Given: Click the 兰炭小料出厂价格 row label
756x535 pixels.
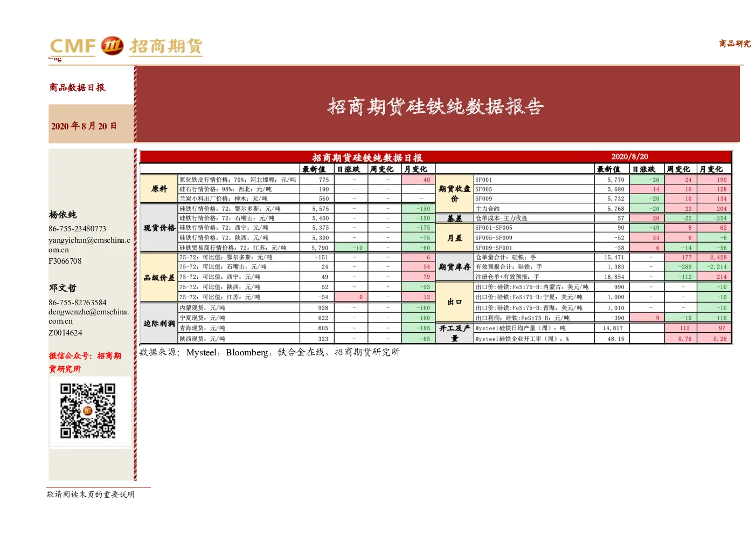Looking at the screenshot, I should click(224, 198).
